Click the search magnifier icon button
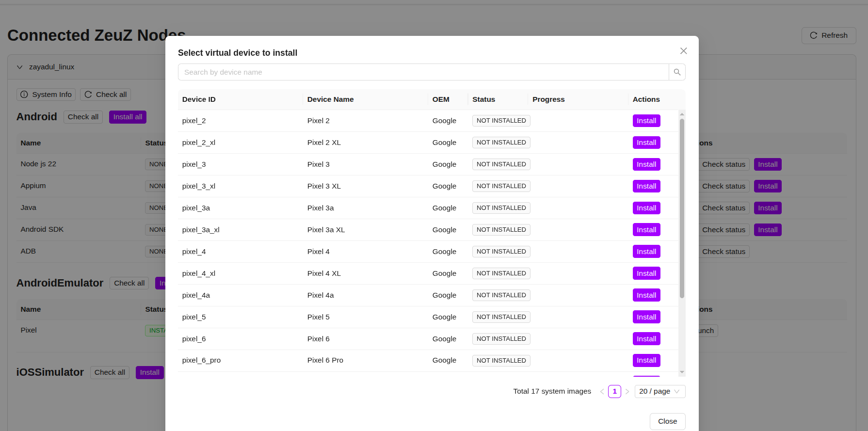The image size is (868, 431). (x=677, y=72)
